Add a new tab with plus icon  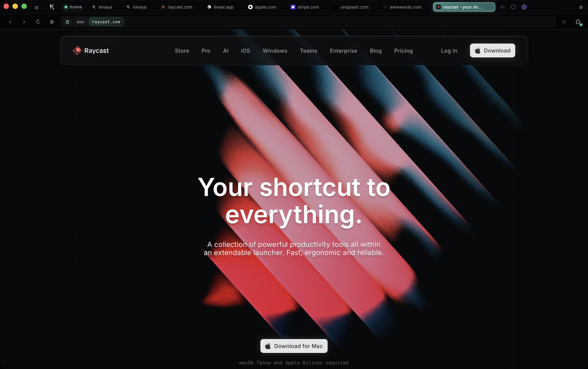[502, 7]
